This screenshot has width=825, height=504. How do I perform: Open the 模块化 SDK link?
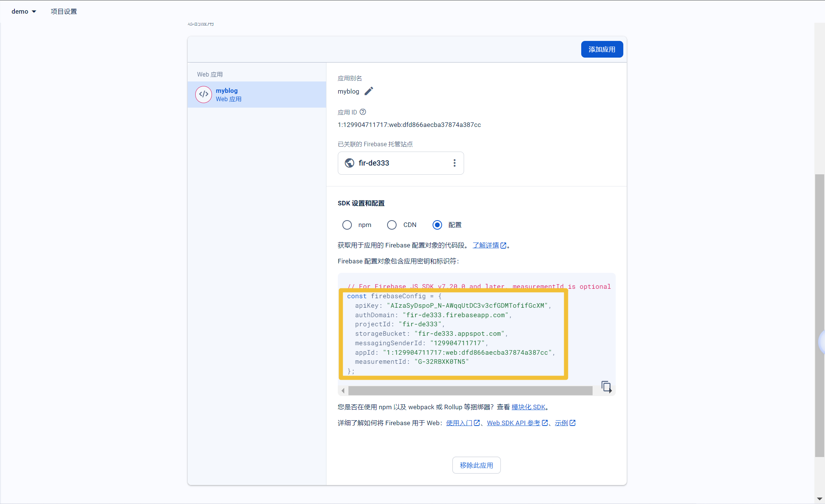coord(528,407)
